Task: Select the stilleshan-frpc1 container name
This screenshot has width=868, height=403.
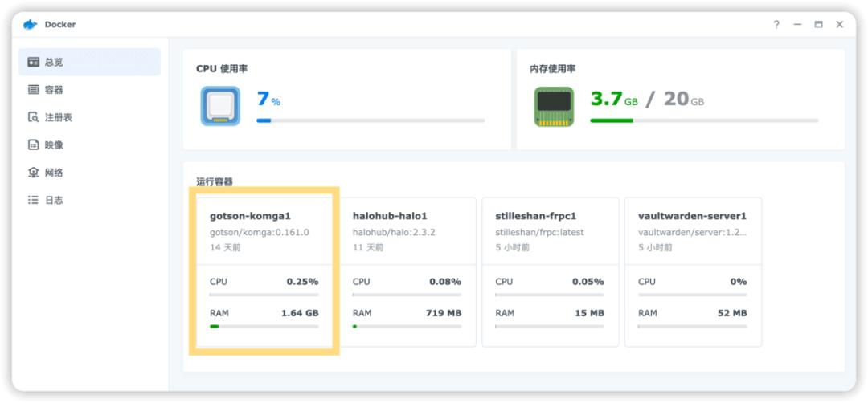Action: pyautogui.click(x=536, y=216)
